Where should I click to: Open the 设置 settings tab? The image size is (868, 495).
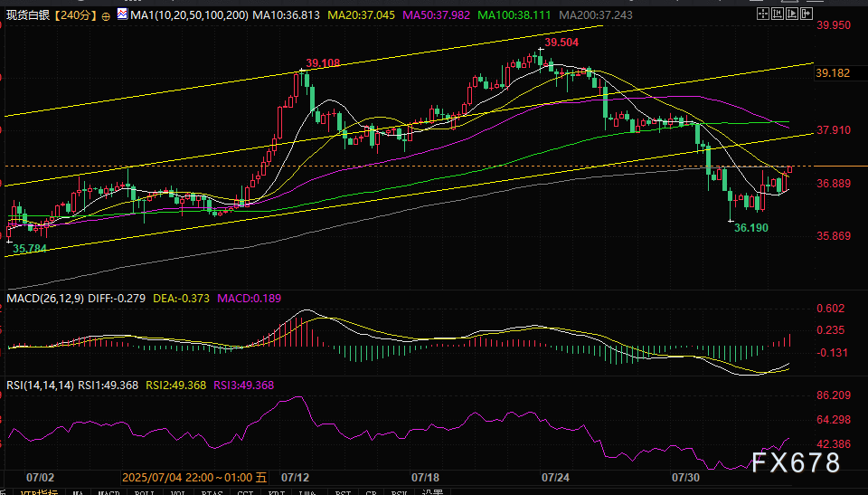(433, 492)
